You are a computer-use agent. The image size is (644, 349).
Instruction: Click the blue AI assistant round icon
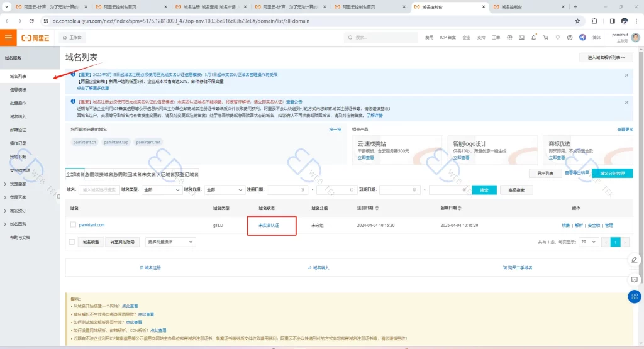coord(582,37)
